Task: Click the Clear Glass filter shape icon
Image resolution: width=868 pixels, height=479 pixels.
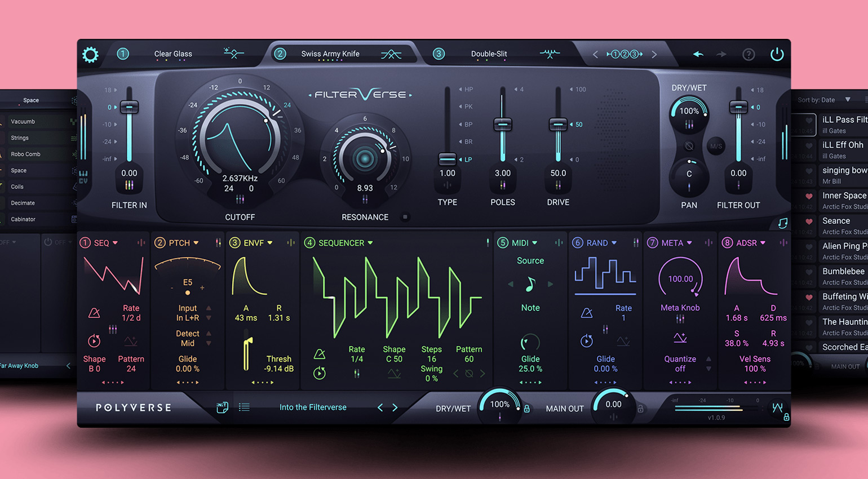Action: coord(233,54)
